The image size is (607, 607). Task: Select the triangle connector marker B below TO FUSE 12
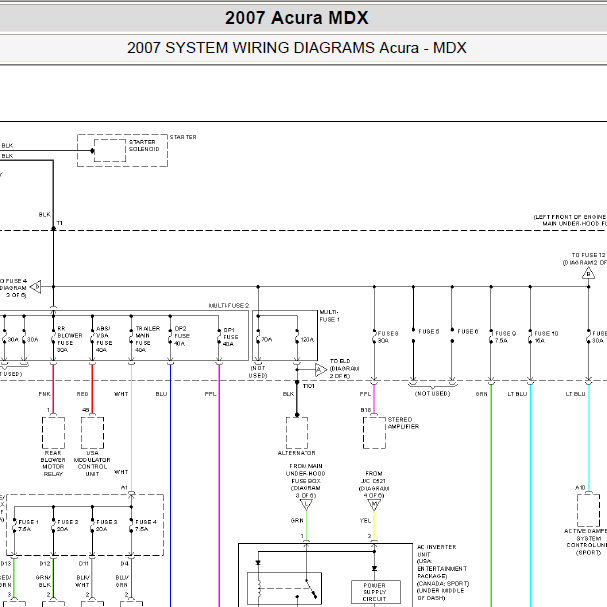tap(588, 273)
